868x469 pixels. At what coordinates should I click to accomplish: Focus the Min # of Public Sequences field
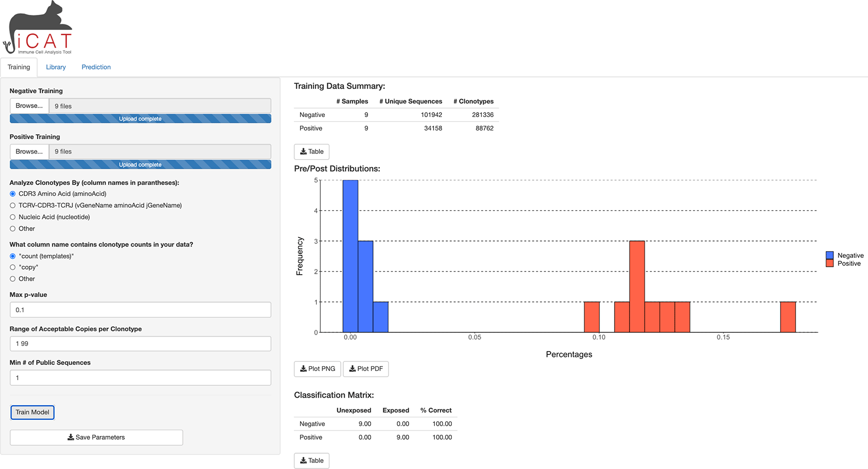coord(140,378)
